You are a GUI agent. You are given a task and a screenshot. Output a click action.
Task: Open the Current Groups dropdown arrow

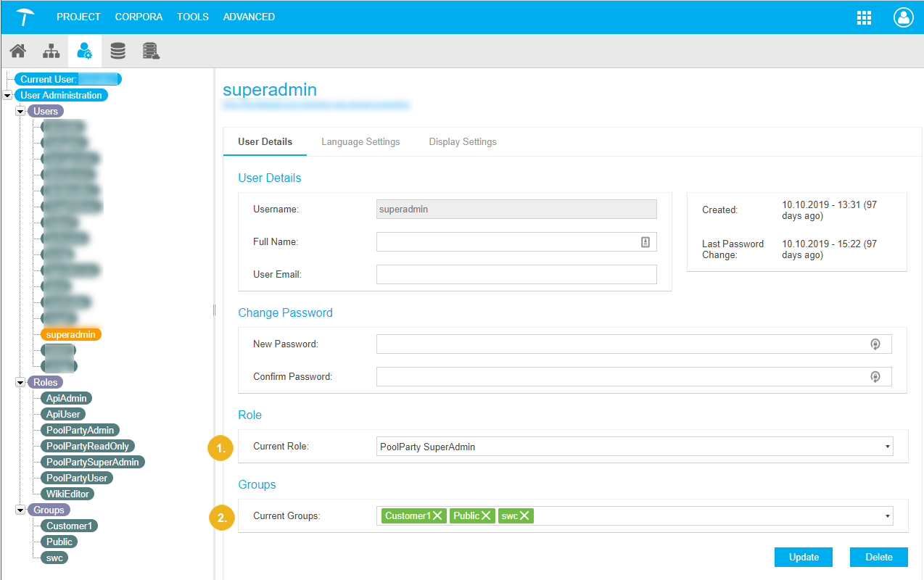point(888,516)
